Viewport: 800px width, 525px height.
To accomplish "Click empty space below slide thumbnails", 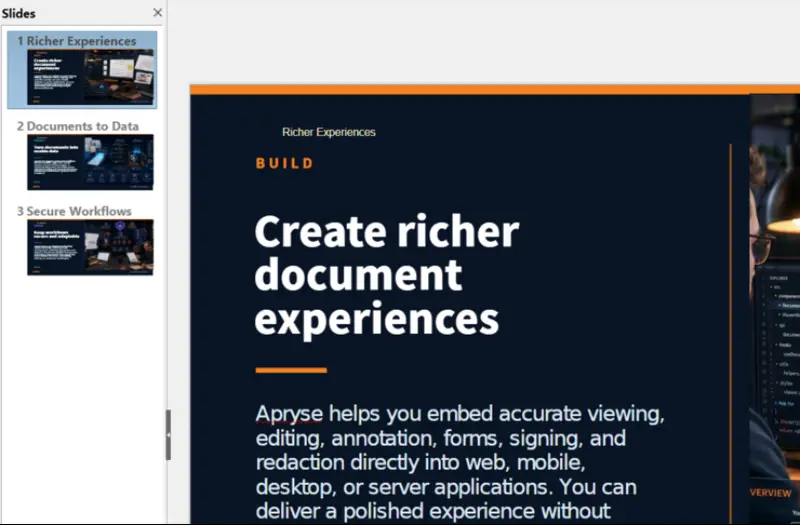I will (84, 398).
